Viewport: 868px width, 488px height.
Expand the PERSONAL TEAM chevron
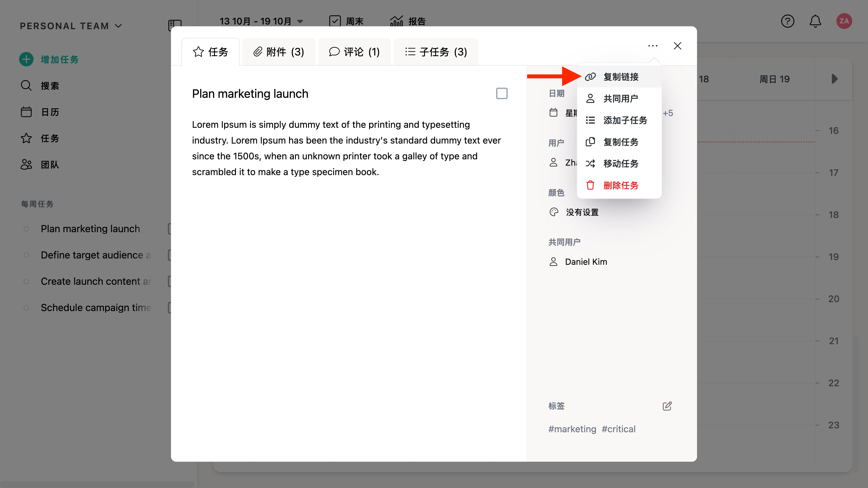point(118,26)
